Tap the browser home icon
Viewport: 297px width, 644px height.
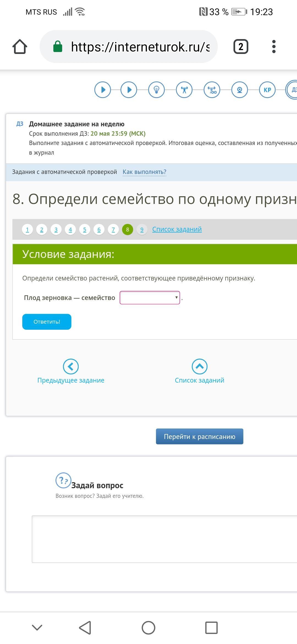tap(20, 47)
